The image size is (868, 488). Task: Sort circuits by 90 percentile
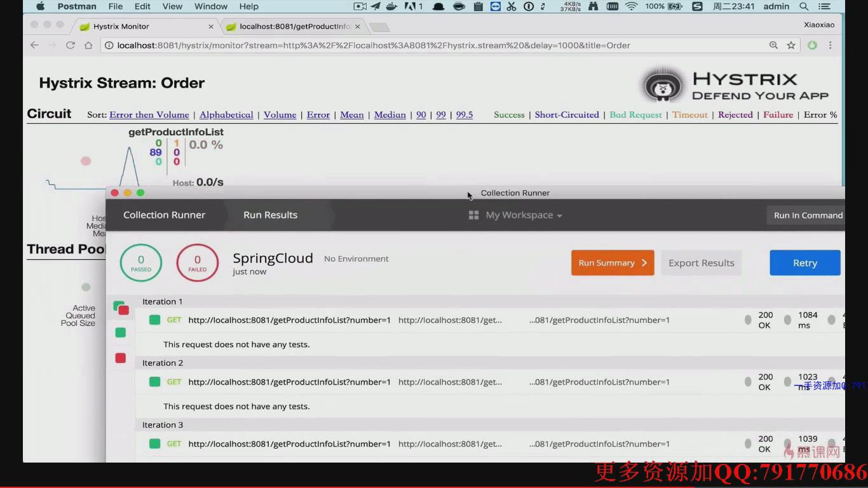tap(421, 115)
